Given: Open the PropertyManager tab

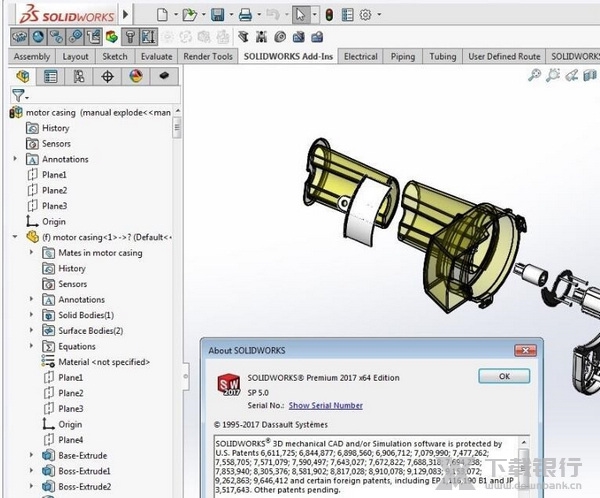Looking at the screenshot, I should (51, 76).
